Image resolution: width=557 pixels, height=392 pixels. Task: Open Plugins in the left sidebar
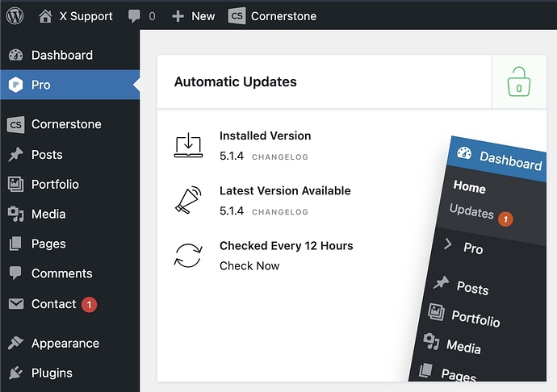[x=52, y=373]
